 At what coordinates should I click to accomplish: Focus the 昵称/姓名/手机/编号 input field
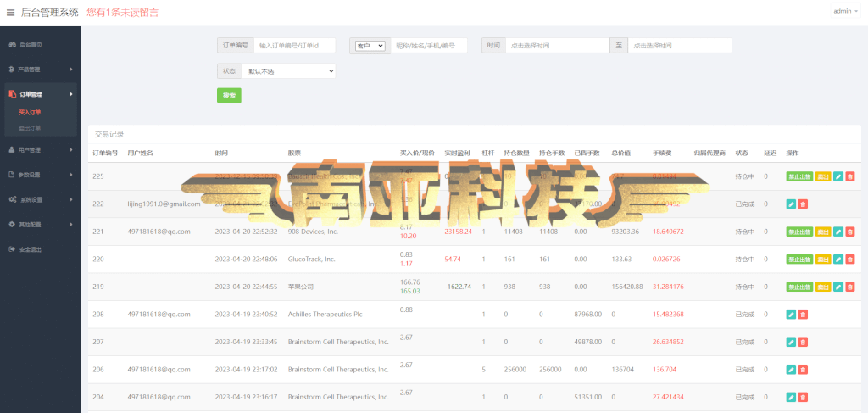point(429,46)
